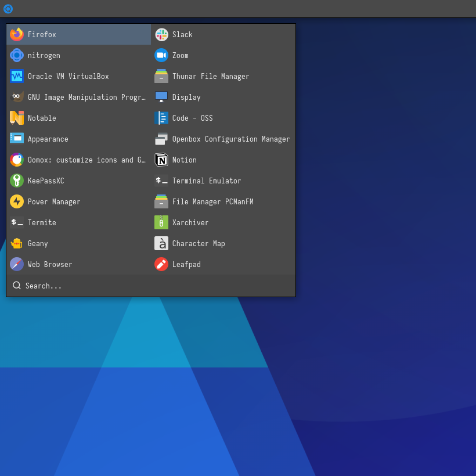Choose Thunar File Manager from the list

[x=210, y=76]
